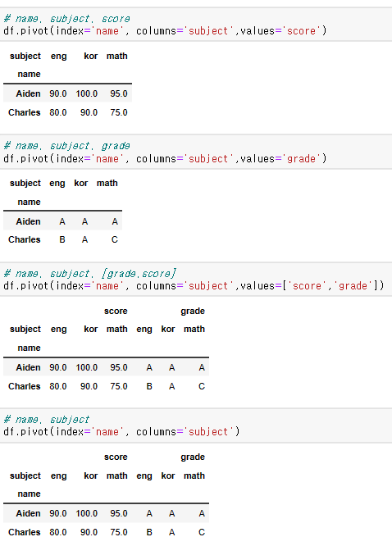This screenshot has height=546, width=392.
Task: Click code cell with values=['score','grade']
Action: click(x=196, y=280)
